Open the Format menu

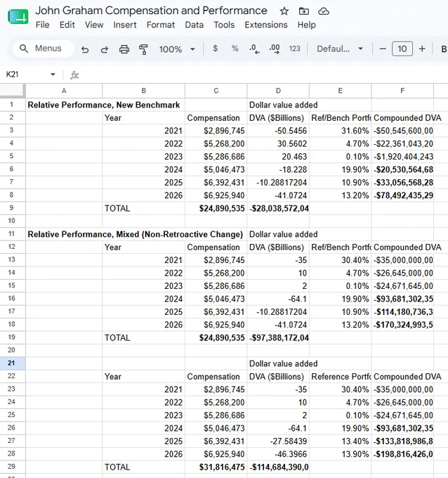(161, 25)
